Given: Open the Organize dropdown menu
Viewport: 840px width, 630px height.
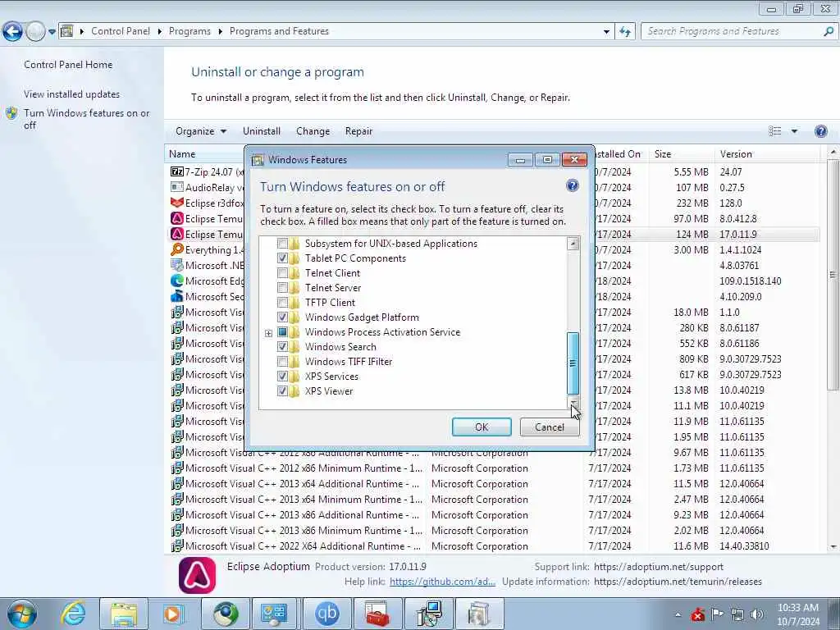Looking at the screenshot, I should click(201, 131).
